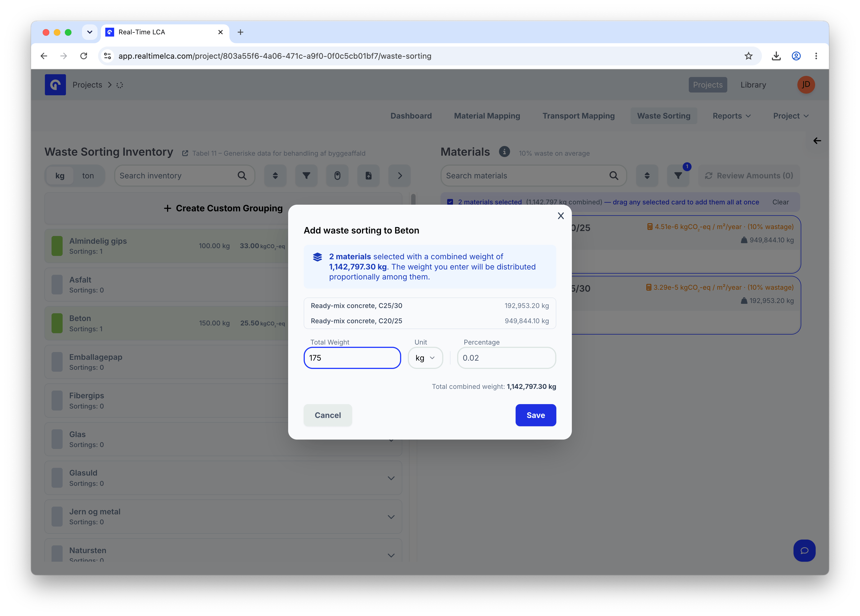Switch to Material Mapping tab
Image resolution: width=860 pixels, height=616 pixels.
(x=487, y=115)
